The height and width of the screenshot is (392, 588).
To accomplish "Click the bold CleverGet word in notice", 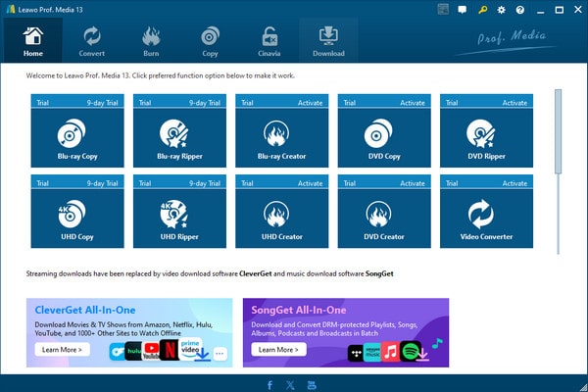I will pos(256,273).
